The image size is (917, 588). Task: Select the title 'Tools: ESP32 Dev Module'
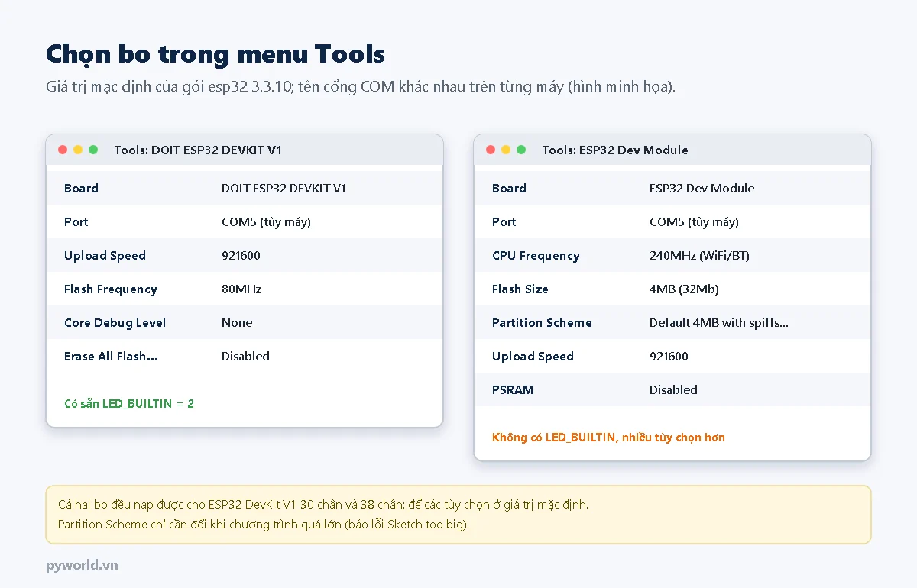(615, 150)
